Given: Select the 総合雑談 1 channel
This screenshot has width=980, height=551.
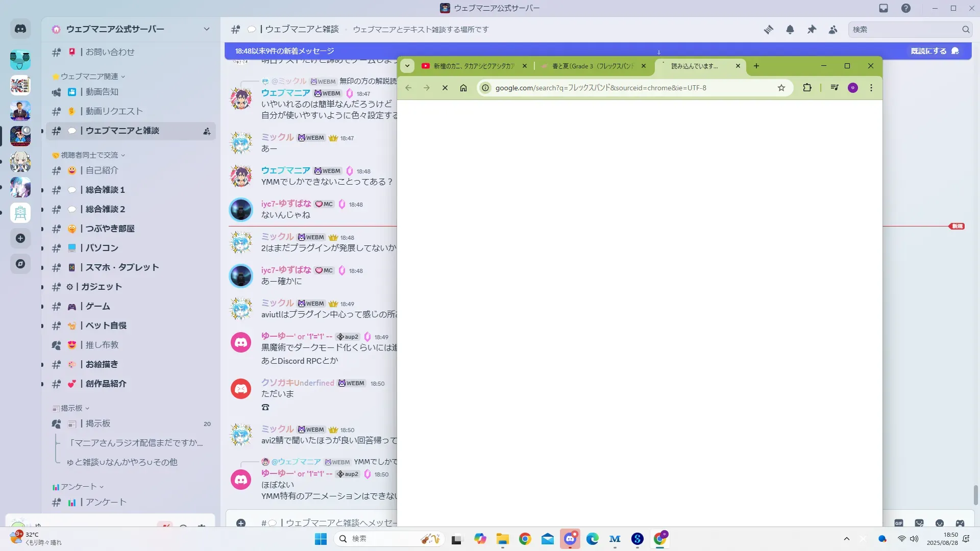Looking at the screenshot, I should [105, 190].
